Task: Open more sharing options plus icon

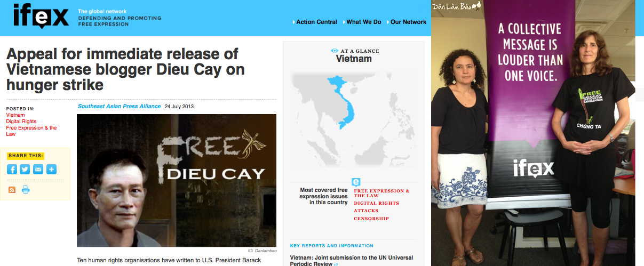Action: tap(51, 170)
